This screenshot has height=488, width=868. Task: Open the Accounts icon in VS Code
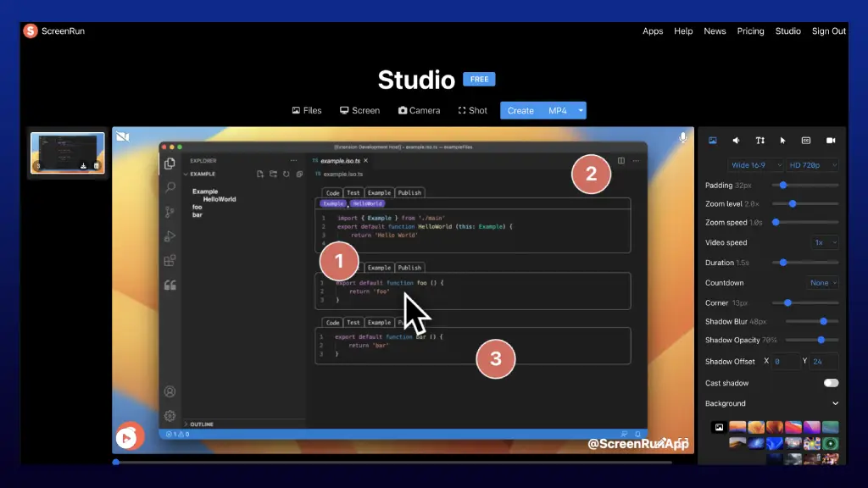pos(170,391)
